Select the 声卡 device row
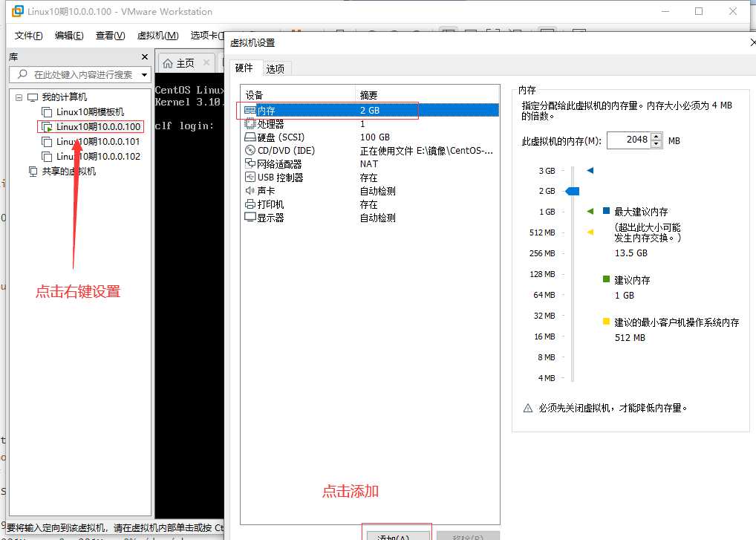Image resolution: width=756 pixels, height=540 pixels. point(369,192)
